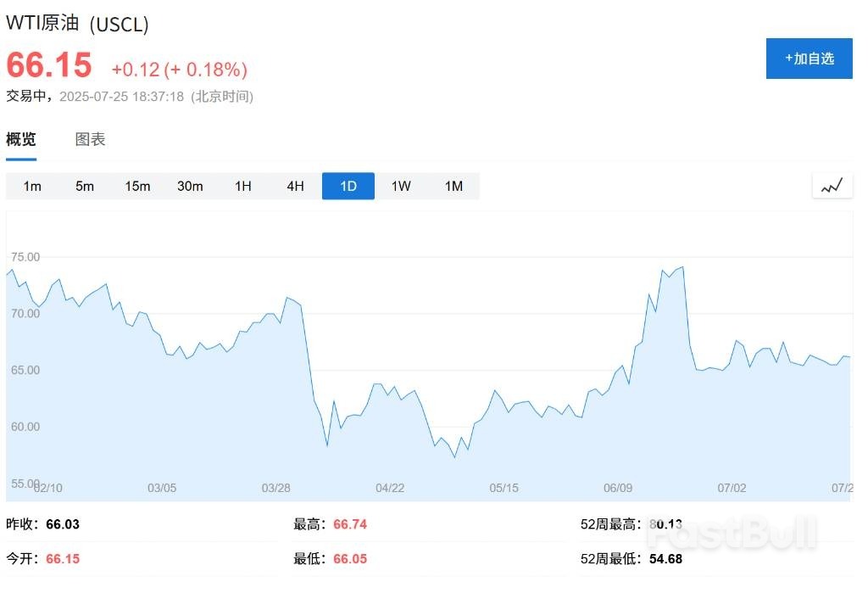This screenshot has width=868, height=593.
Task: Click the line chart type icon
Action: pos(832,186)
